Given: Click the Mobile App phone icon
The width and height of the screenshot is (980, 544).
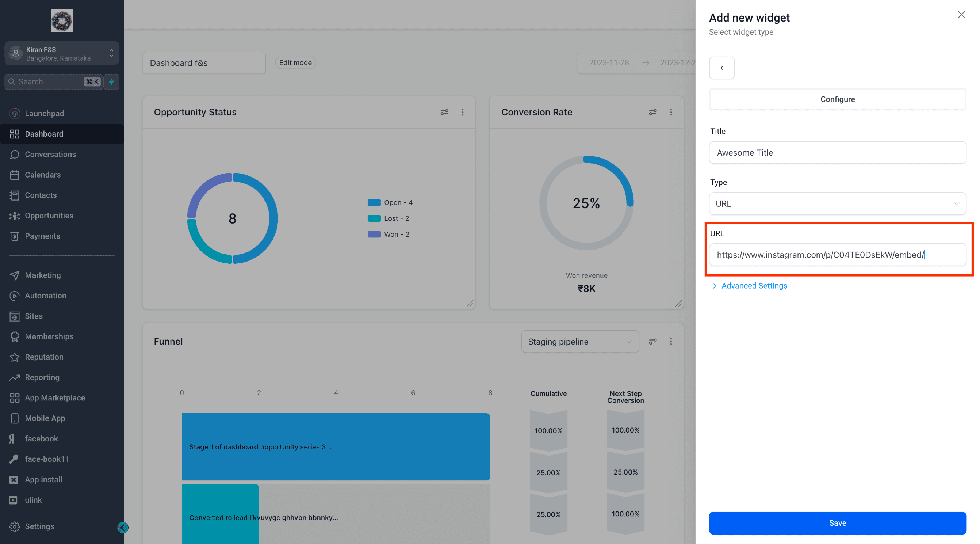Looking at the screenshot, I should 15,418.
